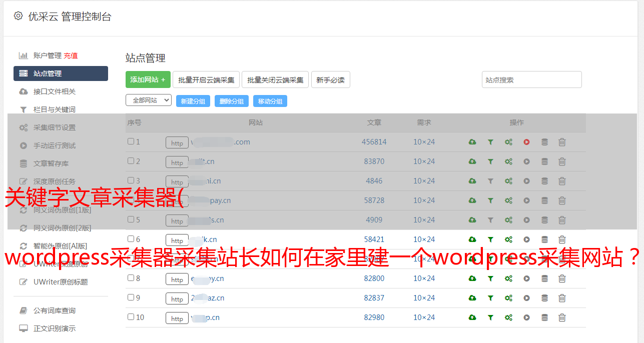Click trash delete icon in row 3
Screen dimensions: 644x343
[x=562, y=181]
